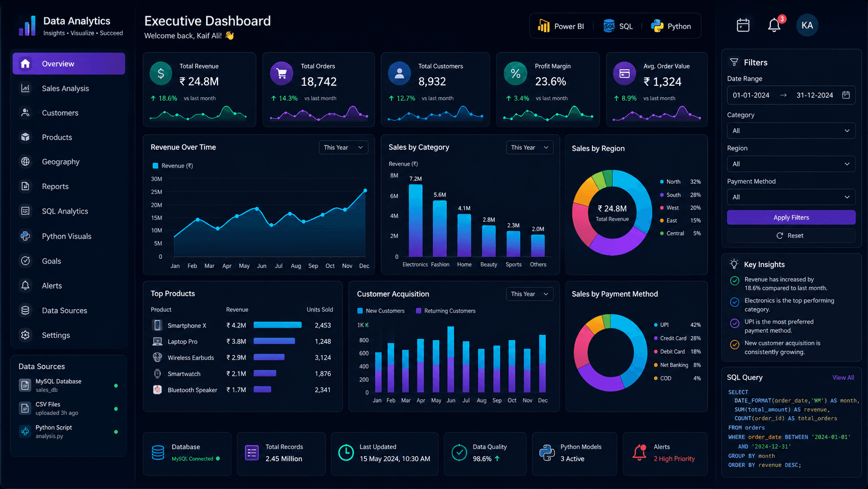868x489 pixels.
Task: Open the Goals sidebar item
Action: 69,261
